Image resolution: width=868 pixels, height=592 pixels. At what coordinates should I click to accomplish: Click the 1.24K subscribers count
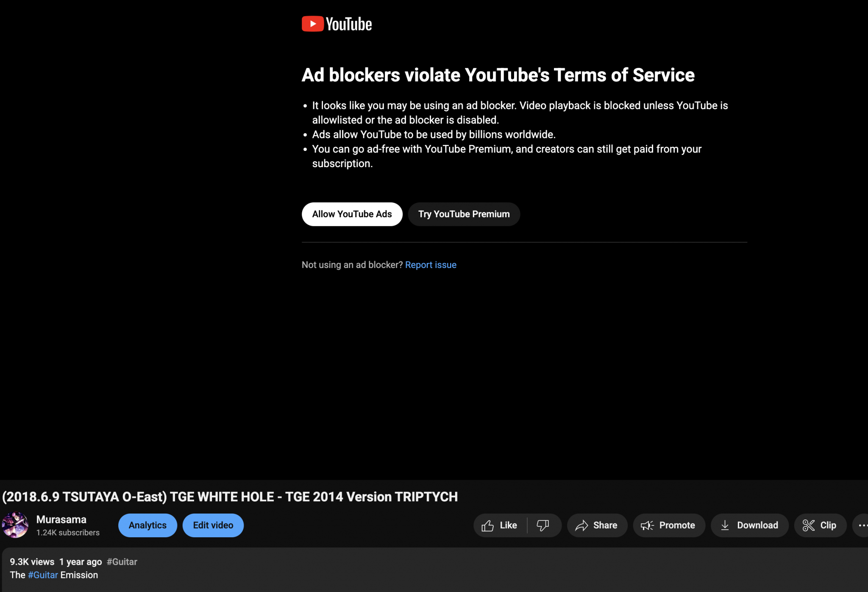68,533
